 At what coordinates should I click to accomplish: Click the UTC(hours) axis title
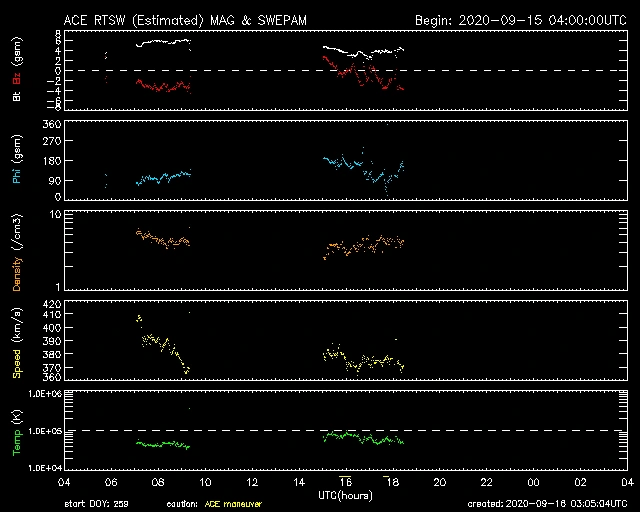345,496
